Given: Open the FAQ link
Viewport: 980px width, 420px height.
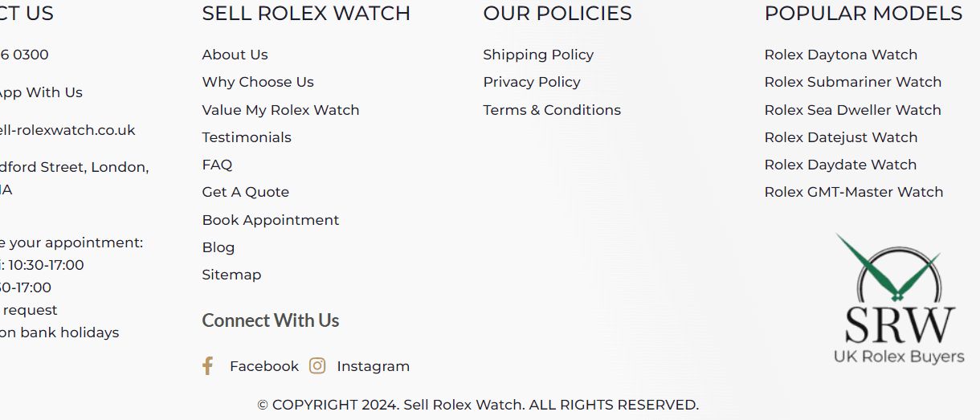Looking at the screenshot, I should point(217,165).
